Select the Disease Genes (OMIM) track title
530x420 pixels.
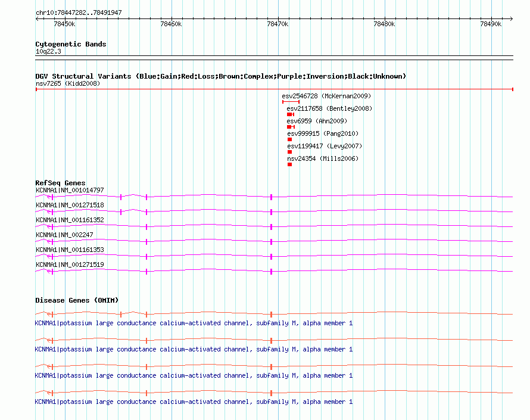pos(77,300)
